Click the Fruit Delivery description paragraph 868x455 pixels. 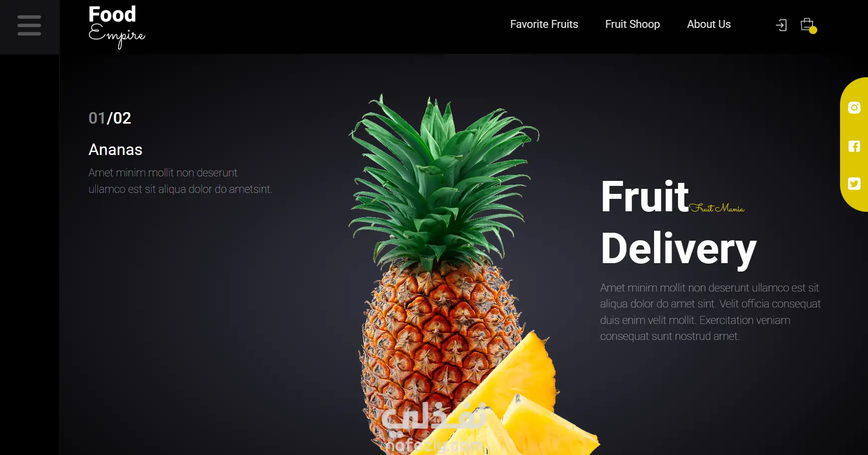[x=710, y=312]
